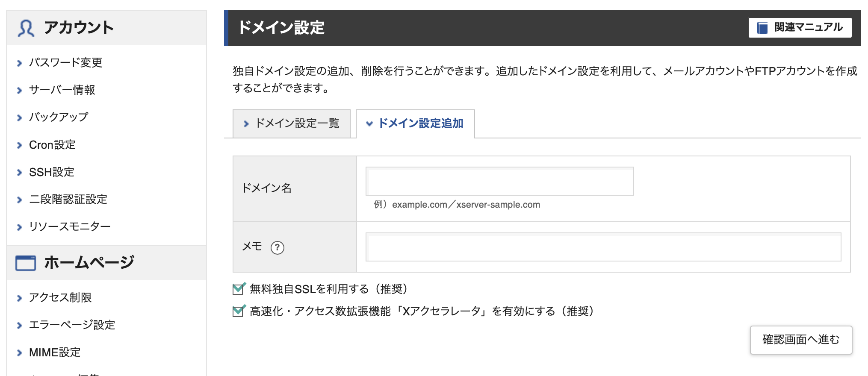
Task: Expand the ドメイン設定追加 tab chevron
Action: pyautogui.click(x=369, y=124)
